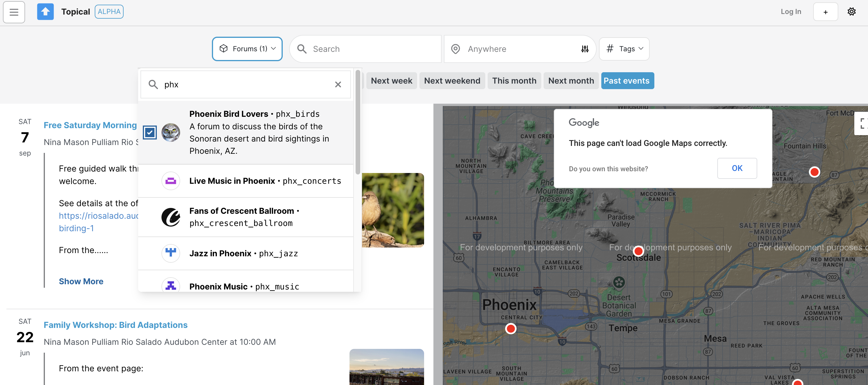Click the Phoenix Bird Lovers owl avatar

click(171, 133)
